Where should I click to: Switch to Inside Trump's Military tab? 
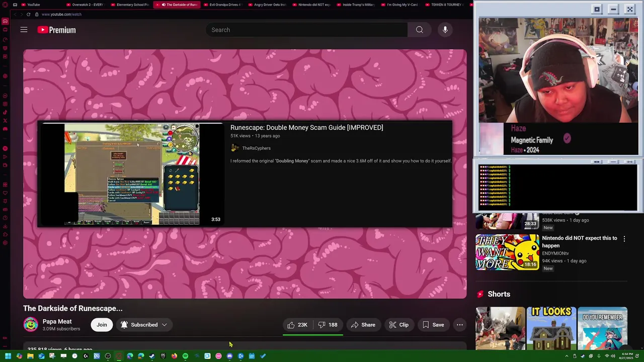355,5
